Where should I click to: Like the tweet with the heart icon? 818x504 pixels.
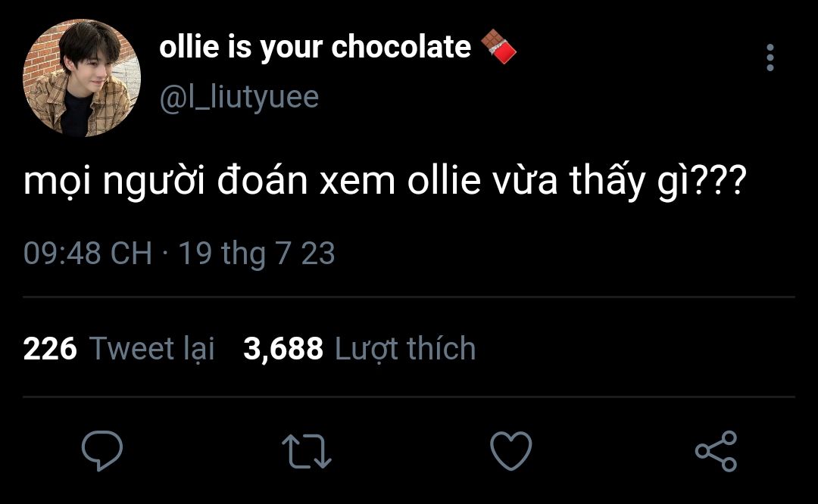coord(511,451)
